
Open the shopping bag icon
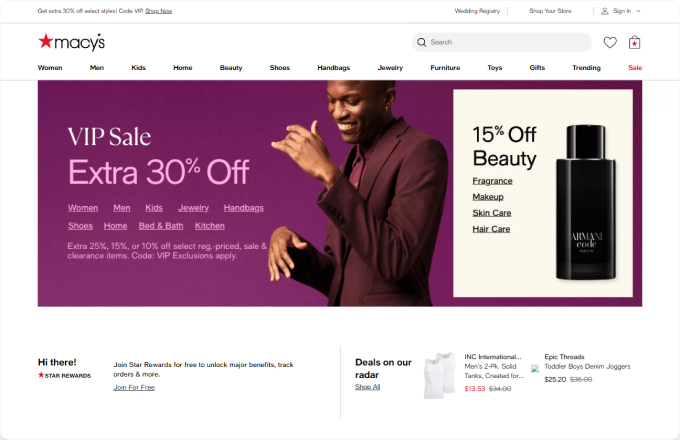[x=634, y=42]
